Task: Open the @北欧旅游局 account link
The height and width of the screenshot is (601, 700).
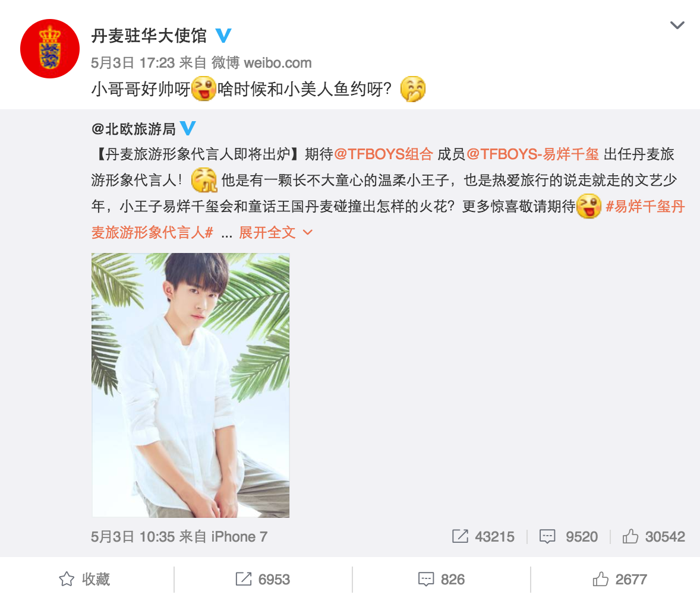Action: coord(133,129)
